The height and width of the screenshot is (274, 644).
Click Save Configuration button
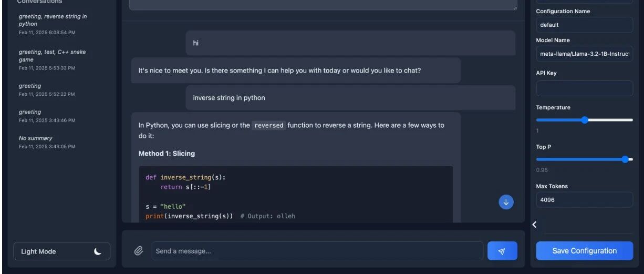[584, 251]
